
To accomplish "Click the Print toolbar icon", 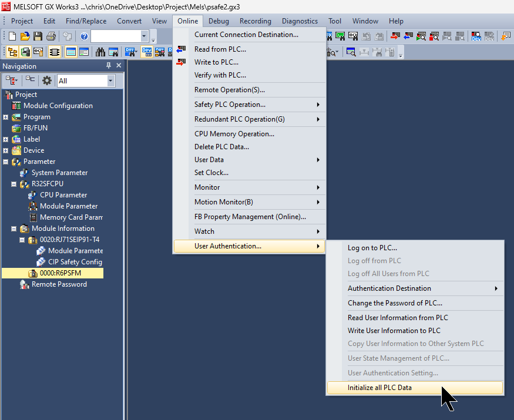I will pos(51,36).
